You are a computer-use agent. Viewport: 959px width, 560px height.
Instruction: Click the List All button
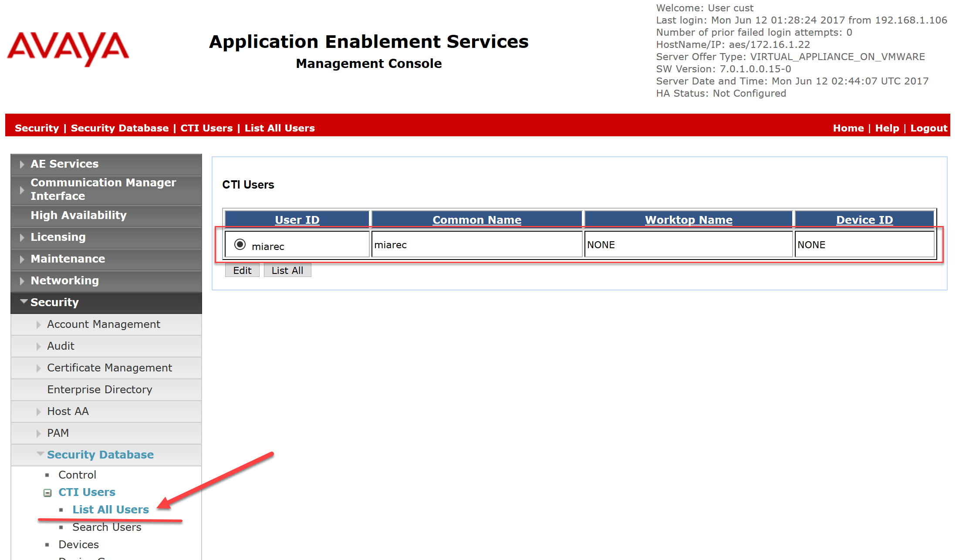287,270
